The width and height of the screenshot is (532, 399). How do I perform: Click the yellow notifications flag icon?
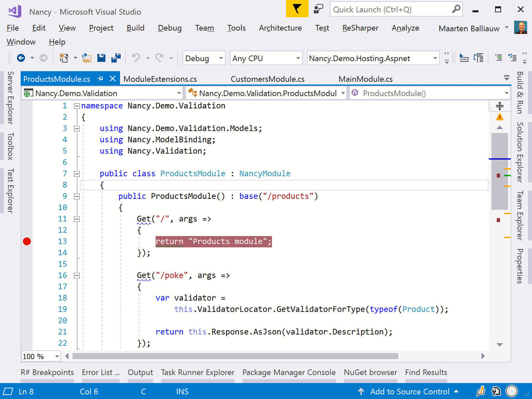[x=297, y=9]
